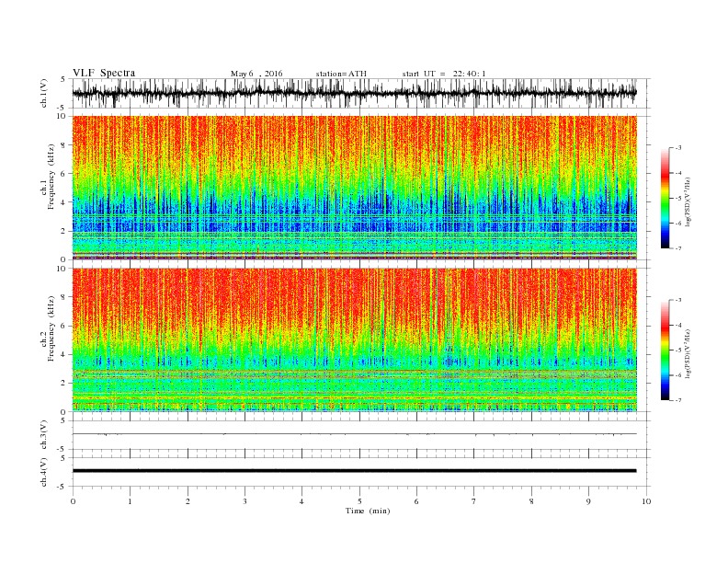Click the "7" minute tick label
This screenshot has width=728, height=563.
473,501
